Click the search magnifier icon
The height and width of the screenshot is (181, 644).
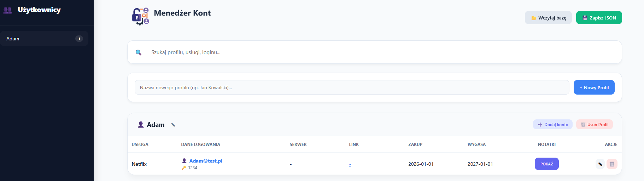click(x=139, y=52)
